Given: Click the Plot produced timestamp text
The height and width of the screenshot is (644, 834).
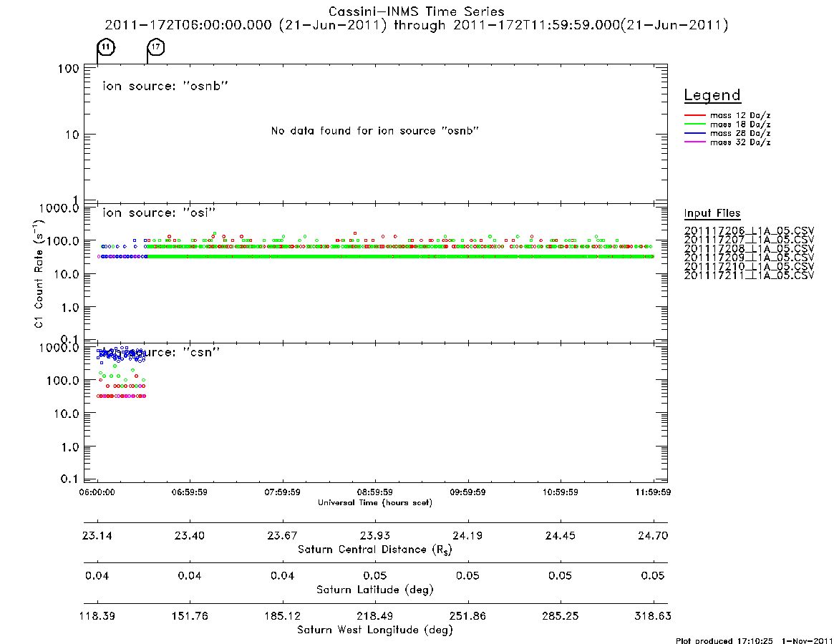Looking at the screenshot, I should 755,640.
